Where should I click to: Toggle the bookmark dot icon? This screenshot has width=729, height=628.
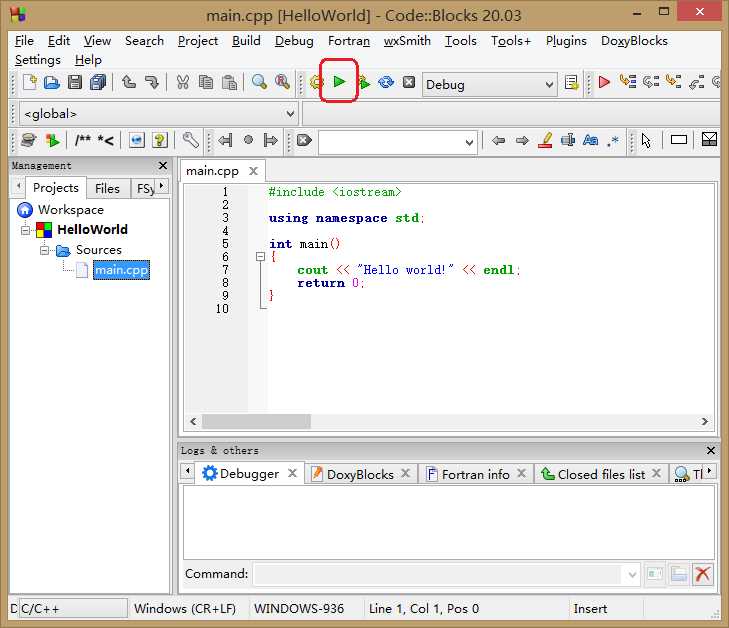[x=248, y=139]
